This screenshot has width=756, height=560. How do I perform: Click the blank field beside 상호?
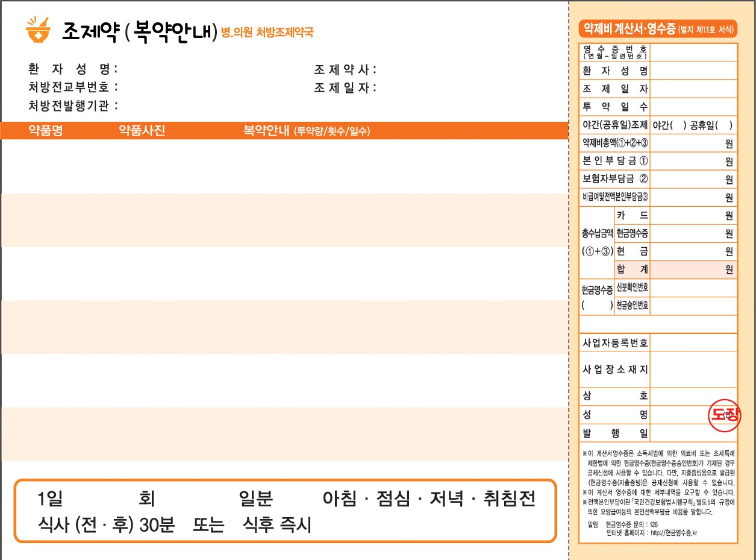[x=693, y=397]
